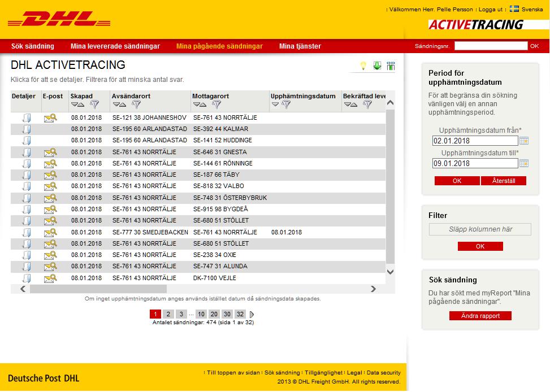Open Mina pågående sändningar
The image size is (550, 392).
219,46
